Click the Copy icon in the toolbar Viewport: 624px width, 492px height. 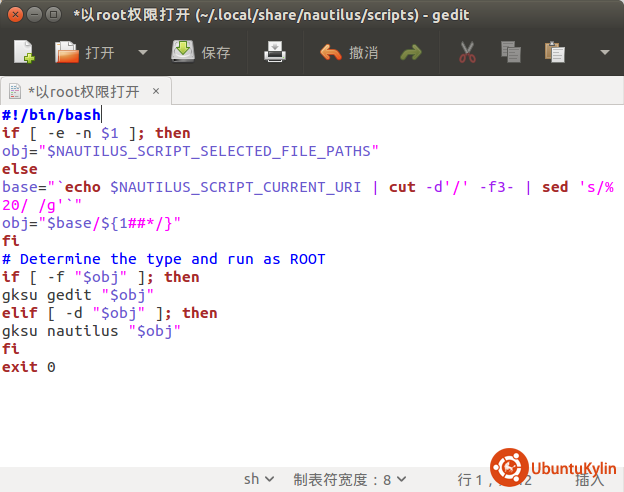tap(510, 52)
